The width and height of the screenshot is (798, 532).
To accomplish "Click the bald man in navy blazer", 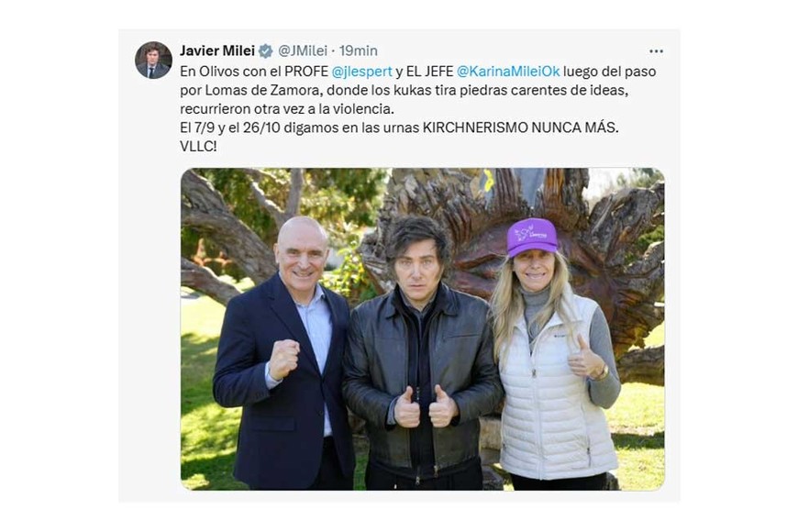I will (x=285, y=357).
